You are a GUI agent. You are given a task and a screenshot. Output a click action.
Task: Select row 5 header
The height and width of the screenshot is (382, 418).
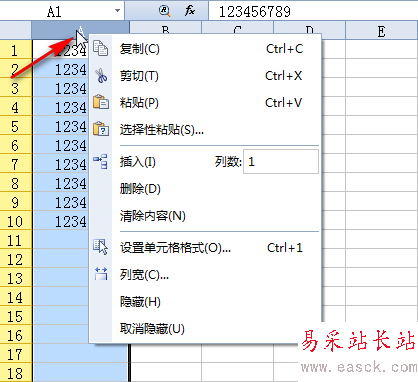(x=16, y=126)
